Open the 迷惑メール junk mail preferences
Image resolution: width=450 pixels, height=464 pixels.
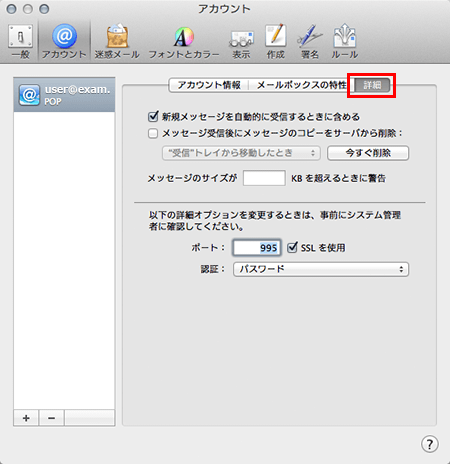[x=117, y=41]
